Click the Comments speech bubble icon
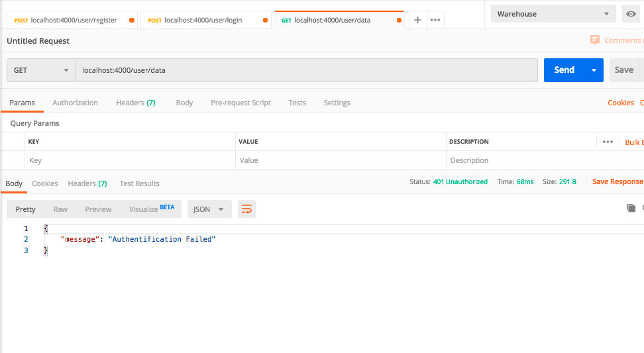644x353 pixels. [x=595, y=40]
